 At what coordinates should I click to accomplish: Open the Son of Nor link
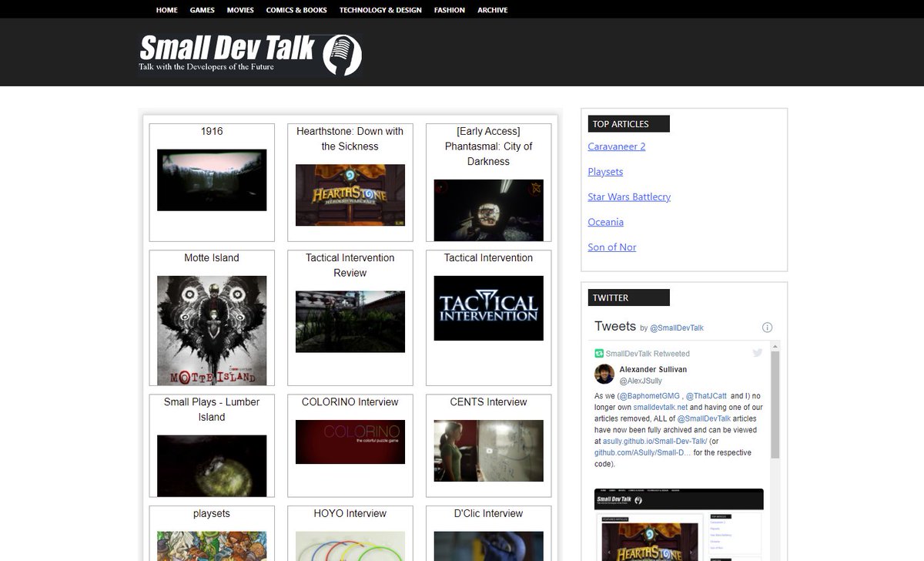pyautogui.click(x=612, y=247)
